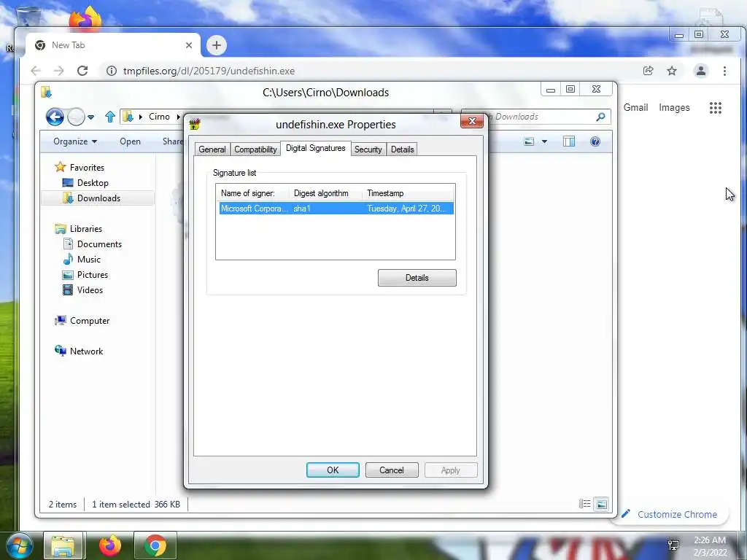Open the Google apps grid icon

click(715, 108)
